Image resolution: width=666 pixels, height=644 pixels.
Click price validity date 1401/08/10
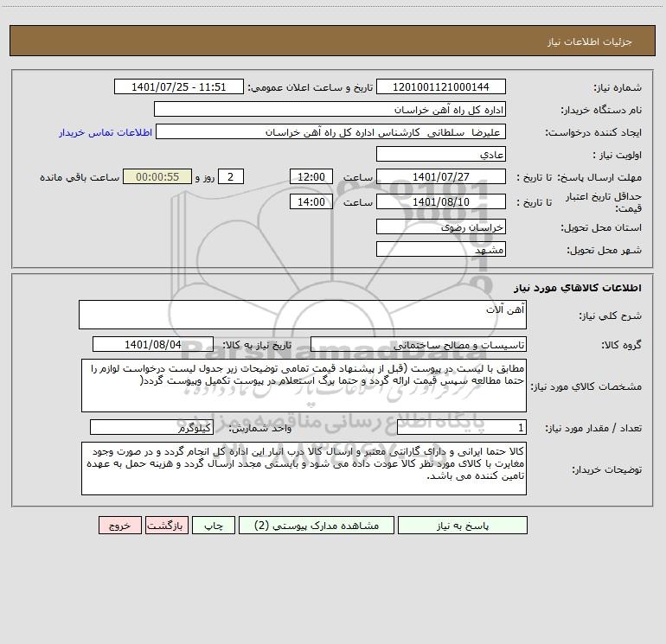[x=441, y=201]
